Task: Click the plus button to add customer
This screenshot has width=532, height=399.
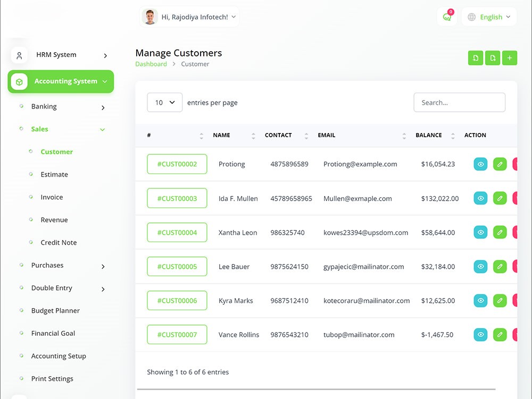Action: click(x=510, y=58)
